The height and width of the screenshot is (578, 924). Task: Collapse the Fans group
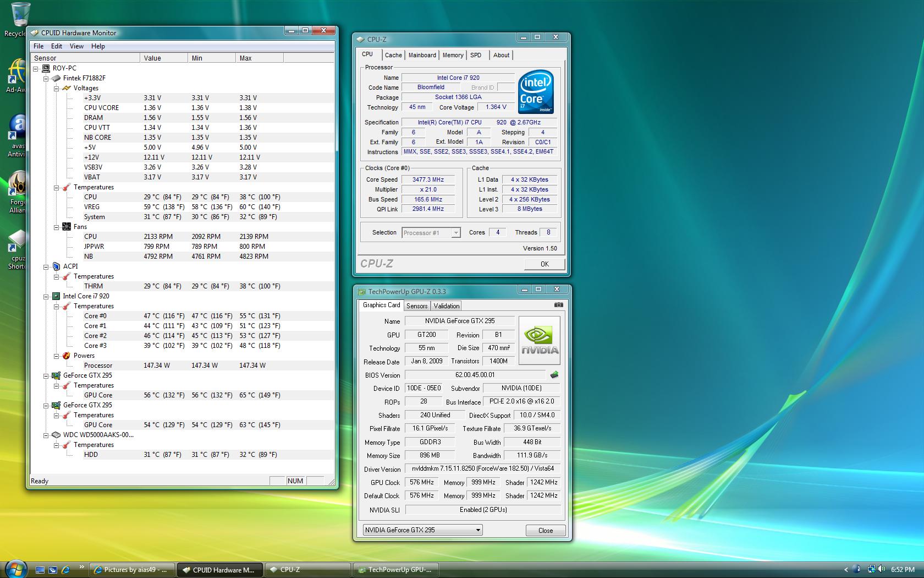point(56,227)
